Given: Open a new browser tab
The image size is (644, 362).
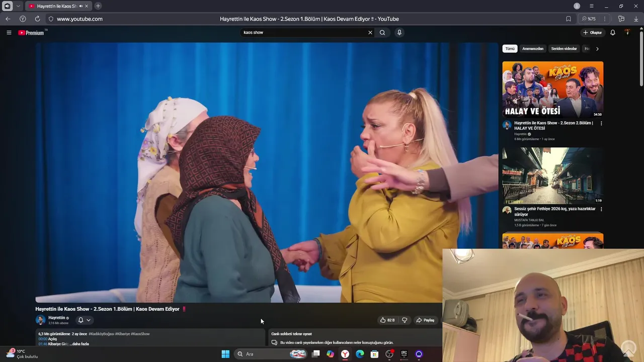Looking at the screenshot, I should [x=98, y=6].
